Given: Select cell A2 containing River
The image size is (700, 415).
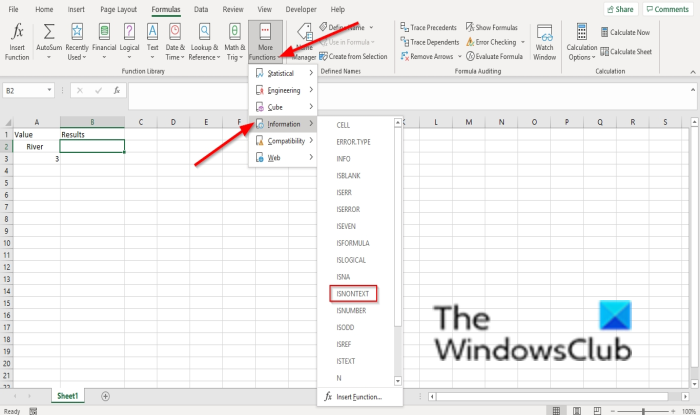Looking at the screenshot, I should pyautogui.click(x=37, y=147).
